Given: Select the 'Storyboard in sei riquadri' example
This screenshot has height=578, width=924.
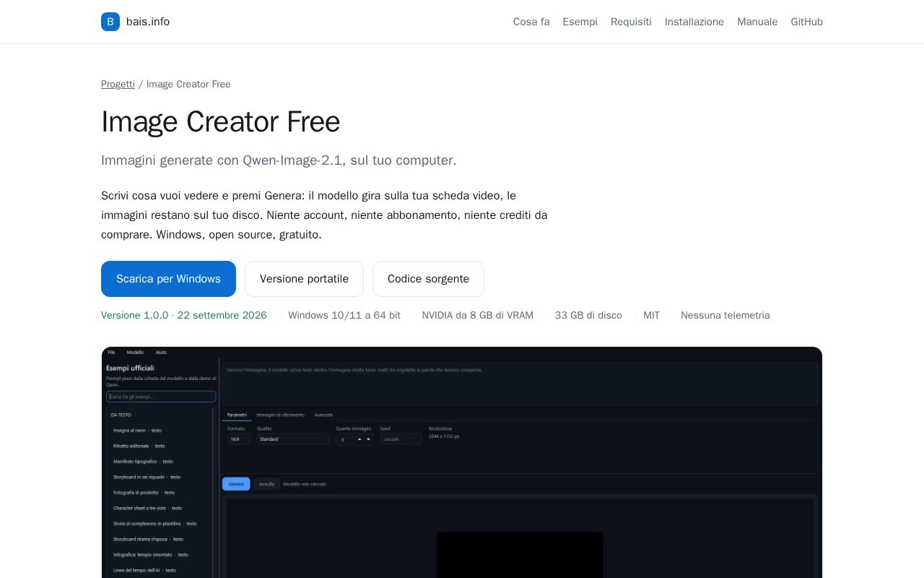Looking at the screenshot, I should coord(147,477).
